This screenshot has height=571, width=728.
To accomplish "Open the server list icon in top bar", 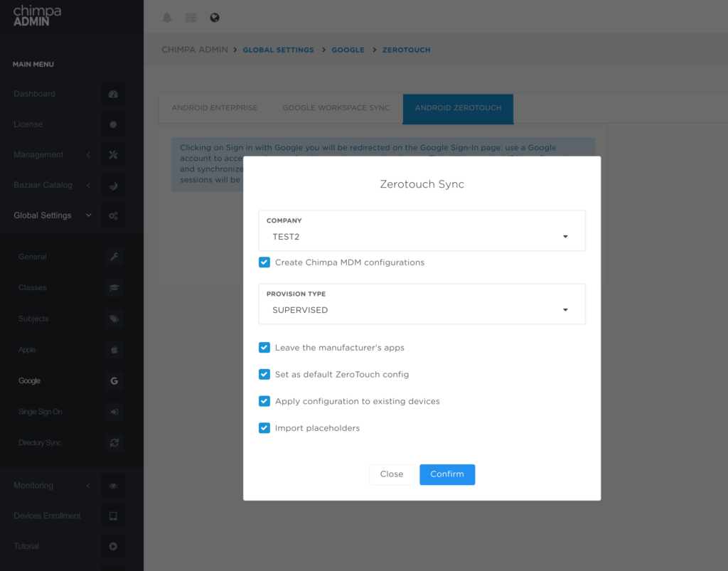I will [x=191, y=18].
